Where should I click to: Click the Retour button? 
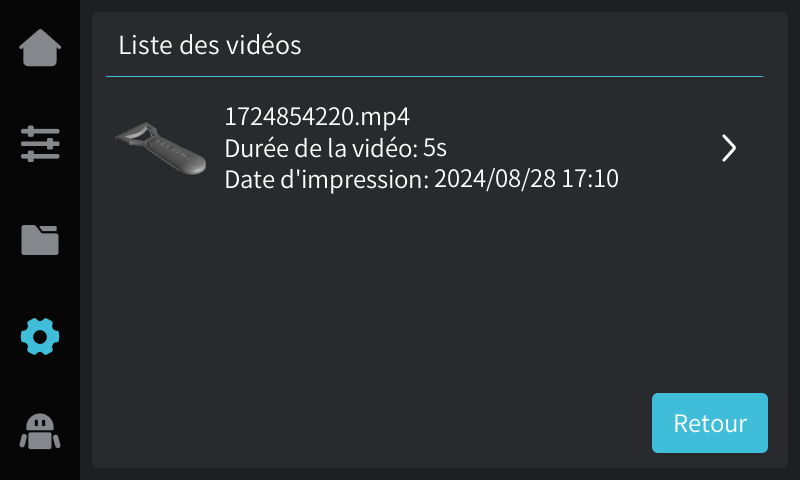click(710, 423)
